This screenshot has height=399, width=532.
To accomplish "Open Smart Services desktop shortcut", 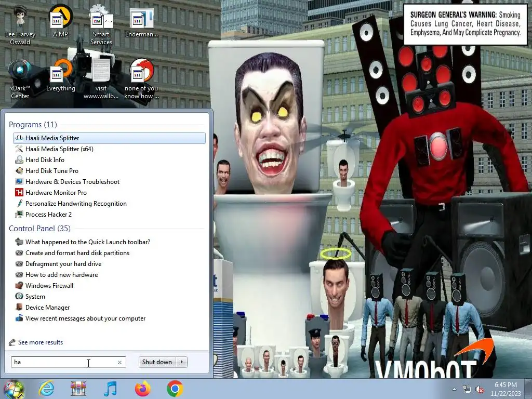I will click(101, 25).
